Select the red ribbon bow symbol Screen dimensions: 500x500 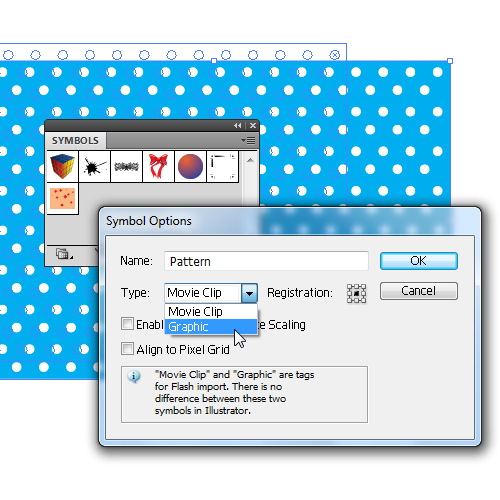click(x=158, y=166)
